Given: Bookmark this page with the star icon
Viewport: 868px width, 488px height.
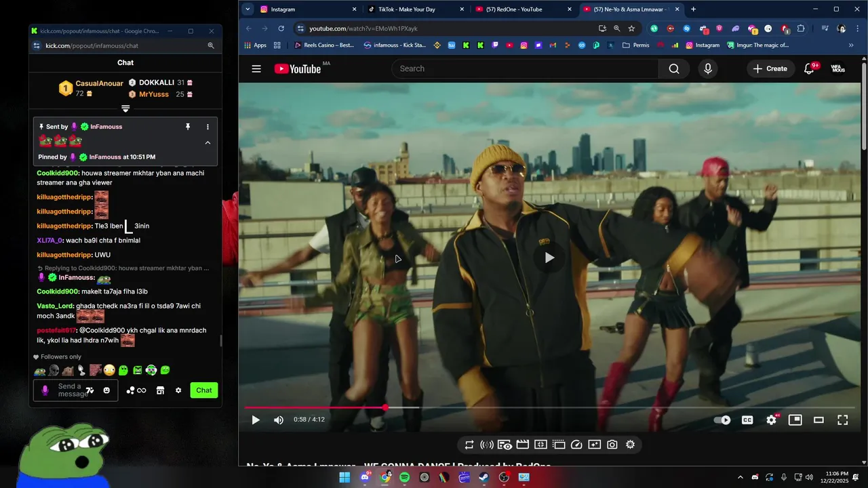Looking at the screenshot, I should coord(631,28).
